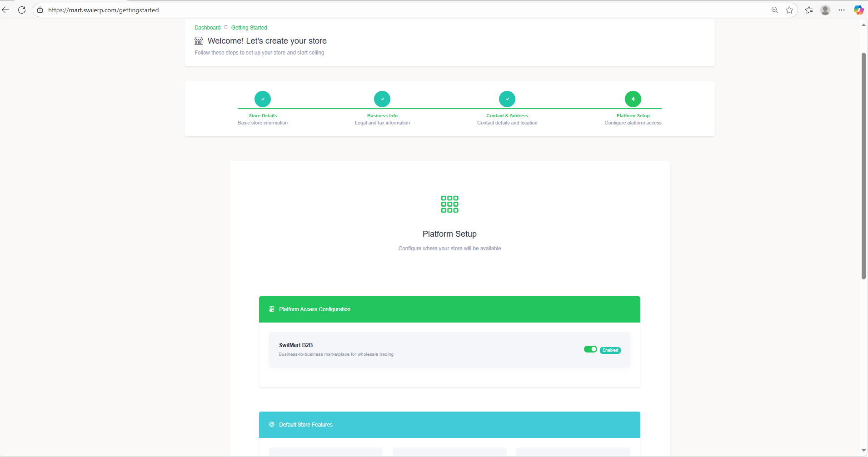Click 'Legal and tax information' step description
This screenshot has height=457, width=868.
pyautogui.click(x=382, y=123)
